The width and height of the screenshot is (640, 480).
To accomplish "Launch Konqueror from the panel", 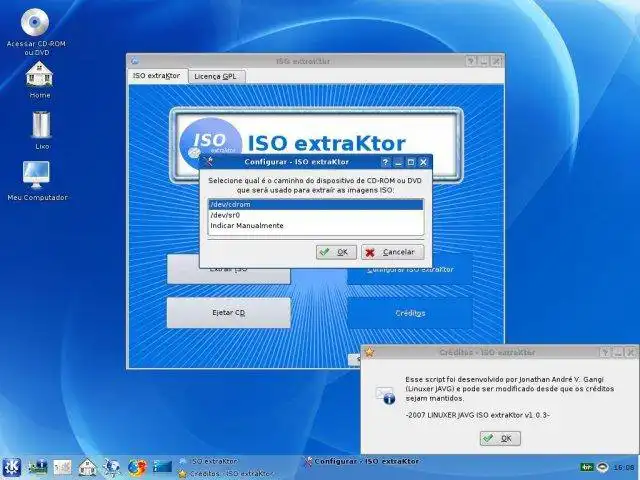I will (x=112, y=468).
